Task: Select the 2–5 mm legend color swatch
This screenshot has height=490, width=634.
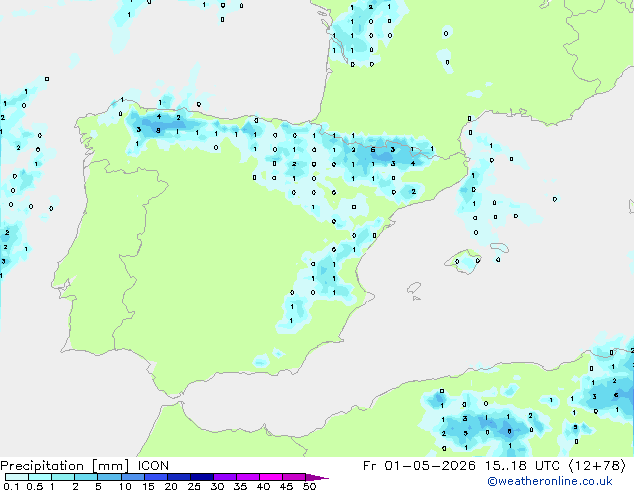Action: [86, 477]
